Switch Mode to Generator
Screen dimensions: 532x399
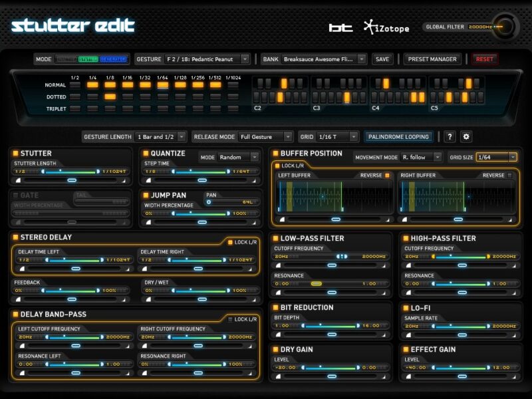[x=112, y=59]
